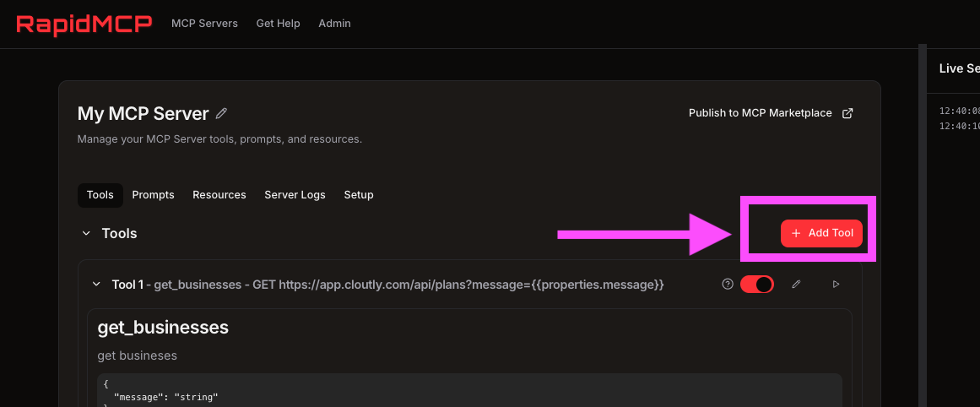Click the Add Tool button
980x407 pixels.
[821, 233]
